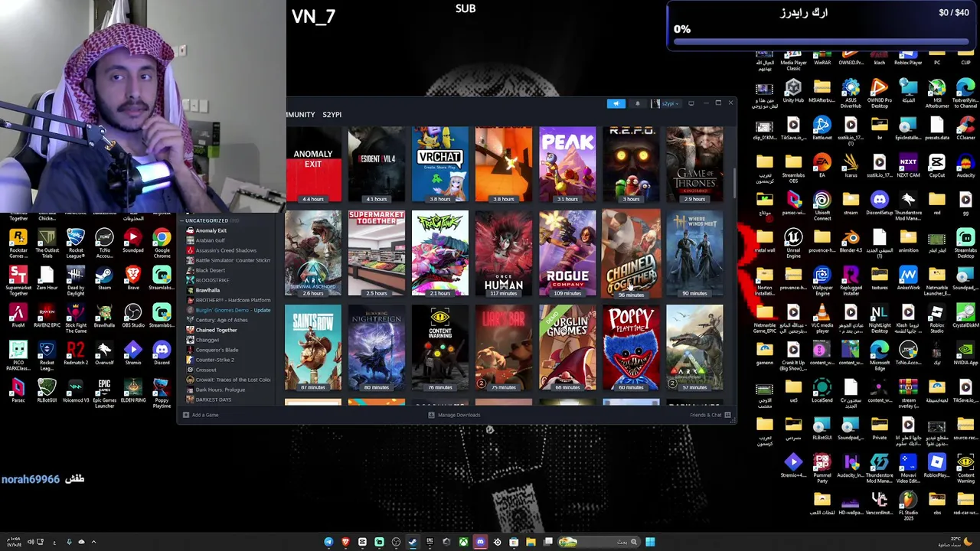Viewport: 980px width, 551px height.
Task: Open Overwolf desktop shortcut
Action: [104, 354]
